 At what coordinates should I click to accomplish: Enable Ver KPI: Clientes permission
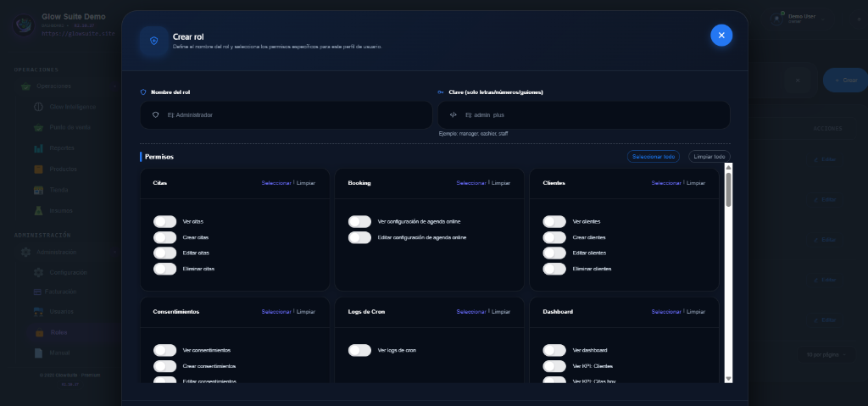554,366
